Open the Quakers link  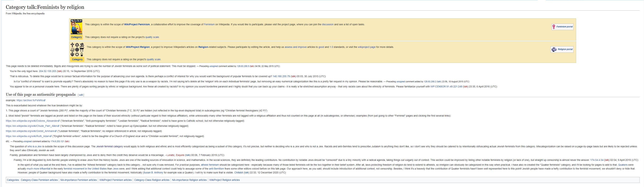(623, 165)
